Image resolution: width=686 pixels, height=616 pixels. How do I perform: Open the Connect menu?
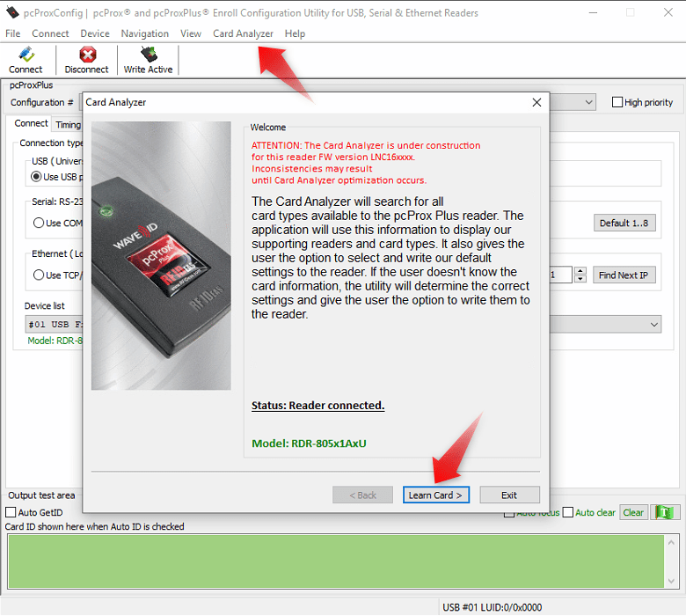[x=50, y=33]
